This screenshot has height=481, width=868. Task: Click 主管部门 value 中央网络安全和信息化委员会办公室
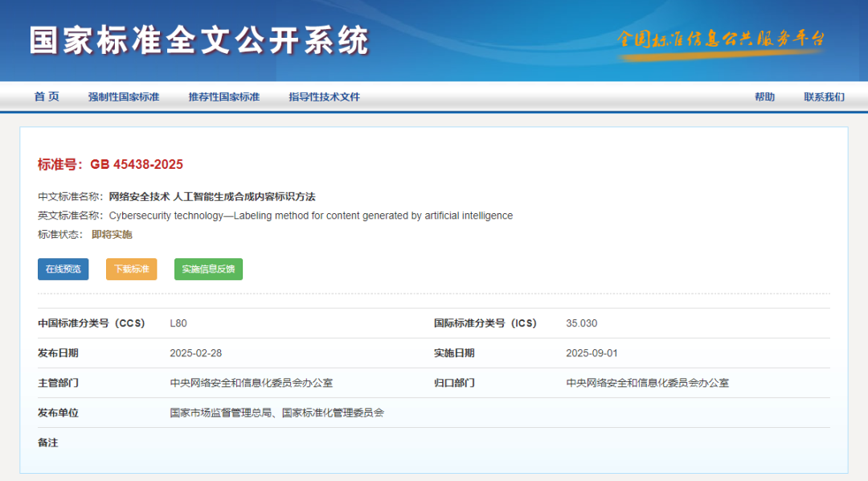[252, 383]
